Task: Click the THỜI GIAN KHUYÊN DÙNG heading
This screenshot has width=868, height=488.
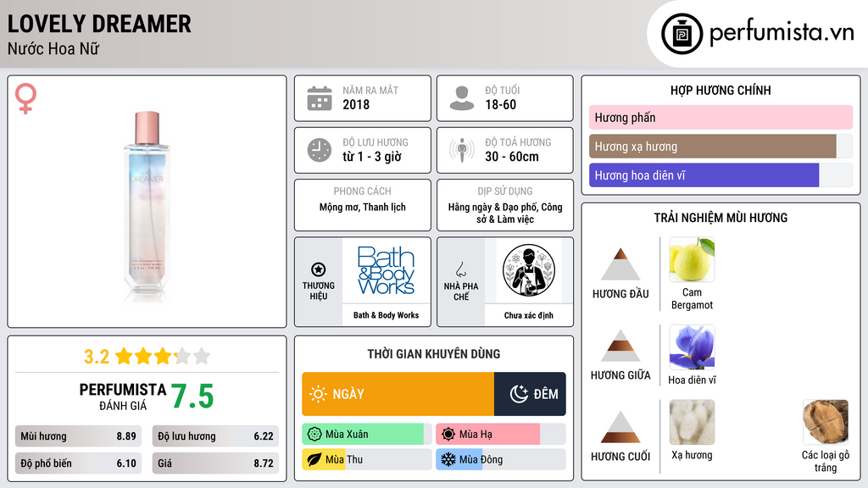Action: [434, 354]
